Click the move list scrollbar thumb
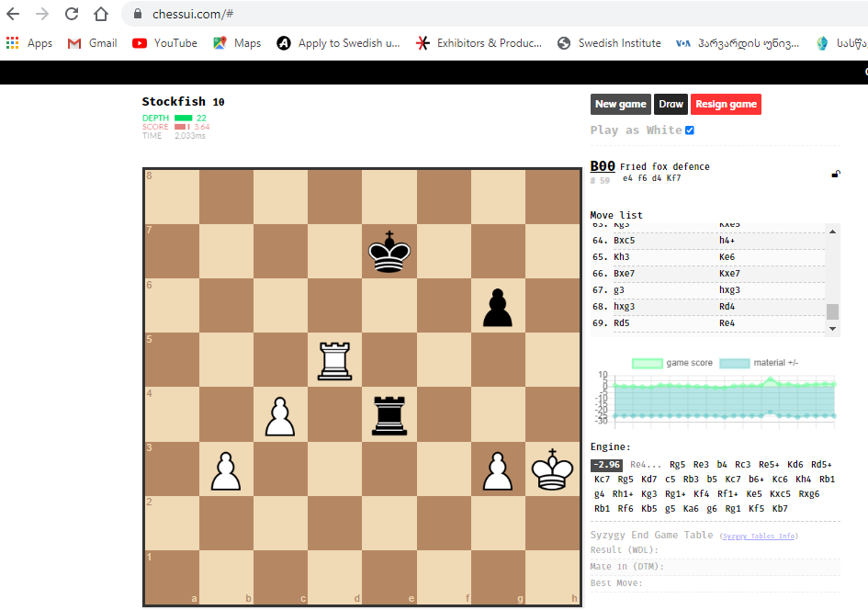The image size is (868, 610). (x=832, y=311)
